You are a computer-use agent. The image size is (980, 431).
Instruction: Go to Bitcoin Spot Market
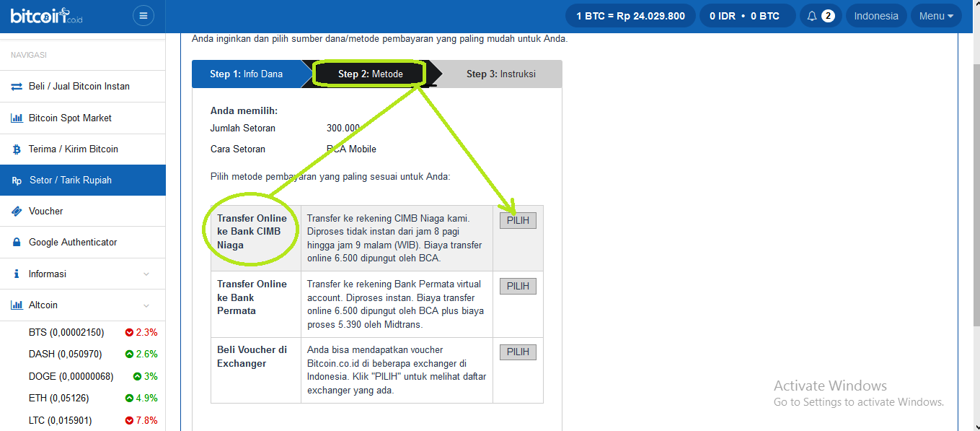click(83, 118)
